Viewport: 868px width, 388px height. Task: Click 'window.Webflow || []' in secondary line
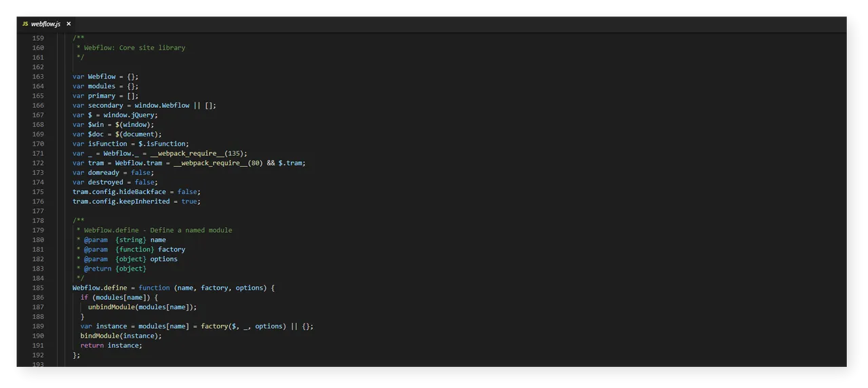click(175, 105)
